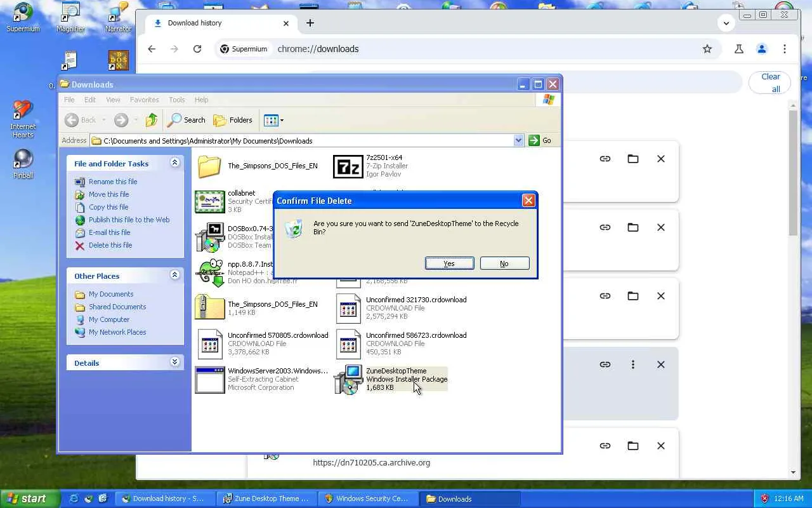The width and height of the screenshot is (812, 508).
Task: Go to My Documents in Other Places
Action: tap(111, 294)
